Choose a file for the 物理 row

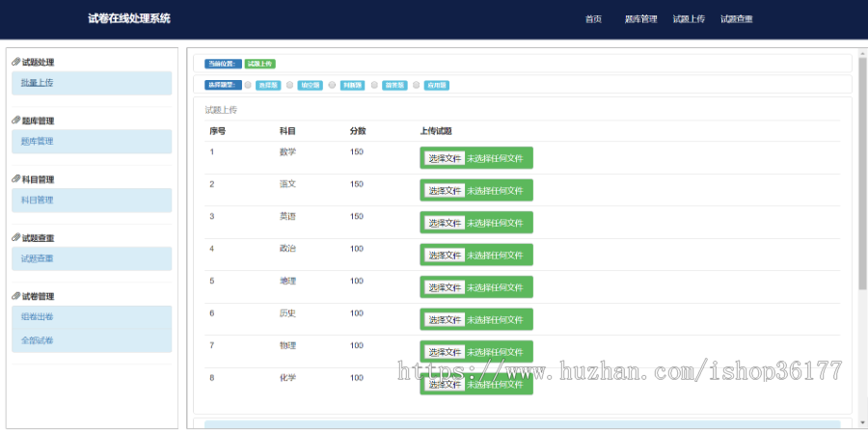[x=445, y=352]
